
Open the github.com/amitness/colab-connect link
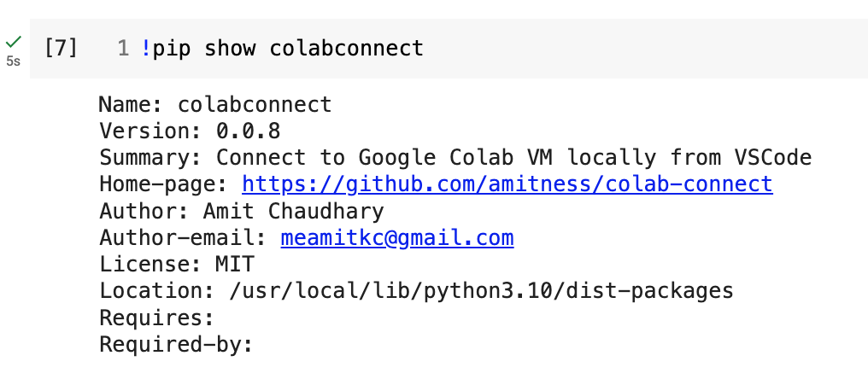click(x=507, y=184)
